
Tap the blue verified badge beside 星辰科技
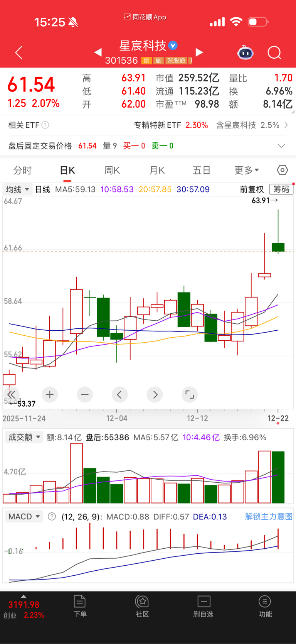pos(173,46)
